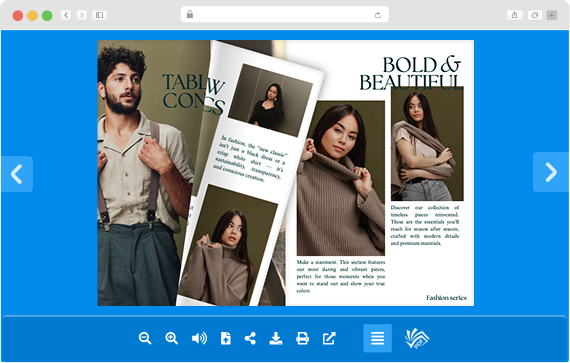Click the browser forward arrow
The image size is (570, 363).
point(82,15)
